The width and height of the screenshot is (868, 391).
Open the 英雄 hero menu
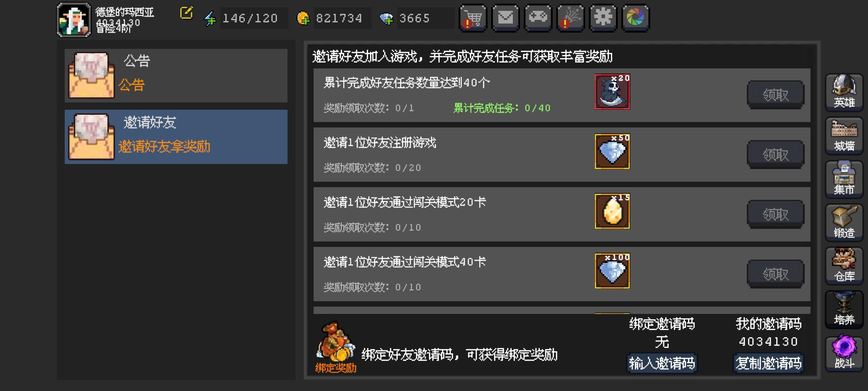pyautogui.click(x=844, y=92)
